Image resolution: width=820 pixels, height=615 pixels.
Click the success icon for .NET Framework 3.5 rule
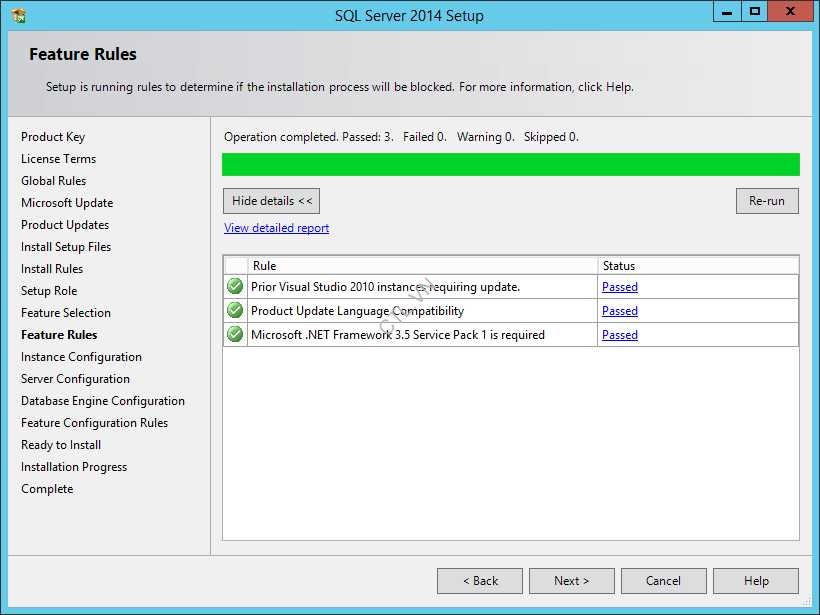pos(234,334)
